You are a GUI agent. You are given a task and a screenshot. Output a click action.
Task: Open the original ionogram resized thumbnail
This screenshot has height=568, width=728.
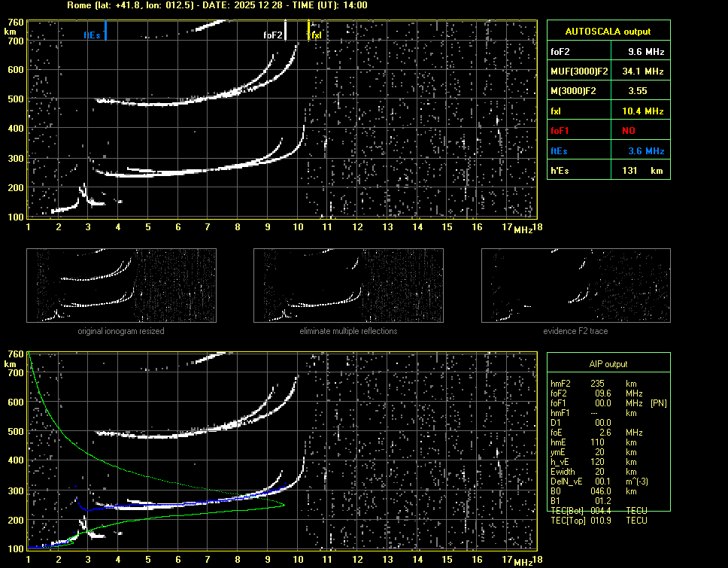pyautogui.click(x=121, y=284)
